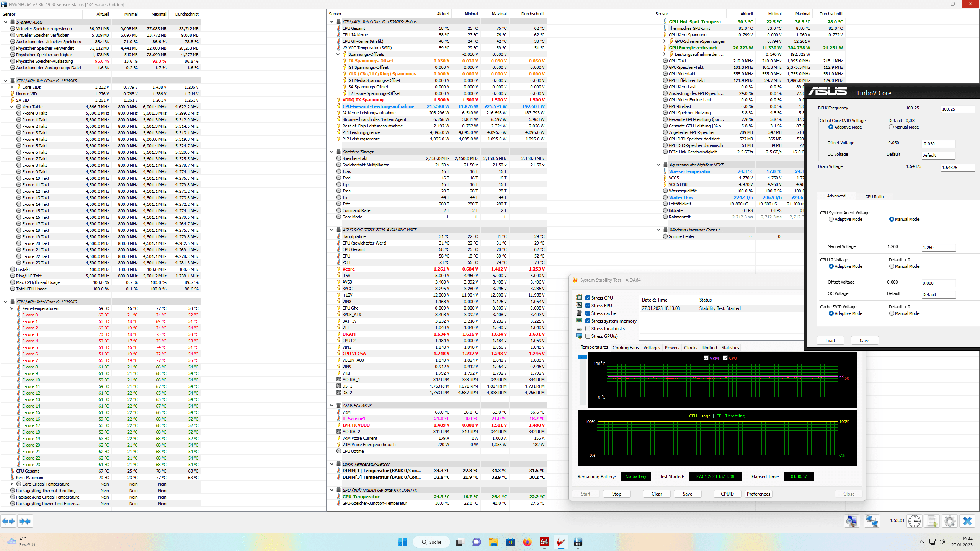Switch to the HWiNFO taskbar icon
Viewport: 980px width, 551px height.
[x=578, y=542]
